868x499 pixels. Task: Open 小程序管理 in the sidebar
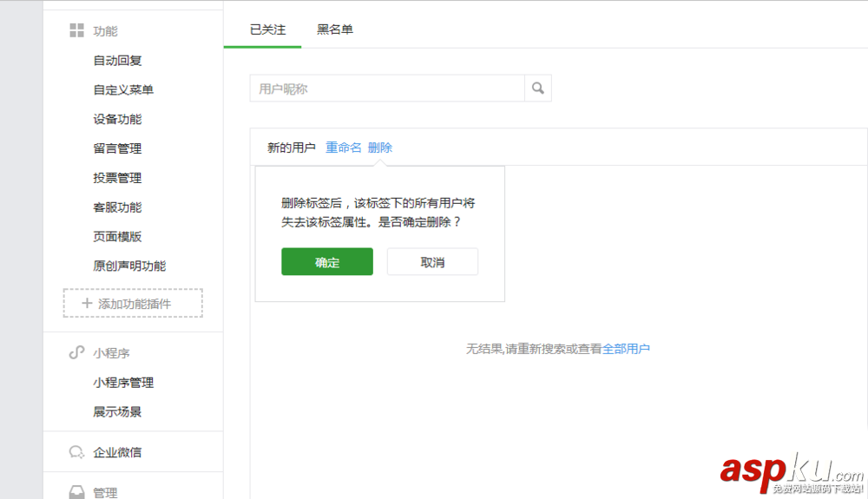pyautogui.click(x=123, y=382)
